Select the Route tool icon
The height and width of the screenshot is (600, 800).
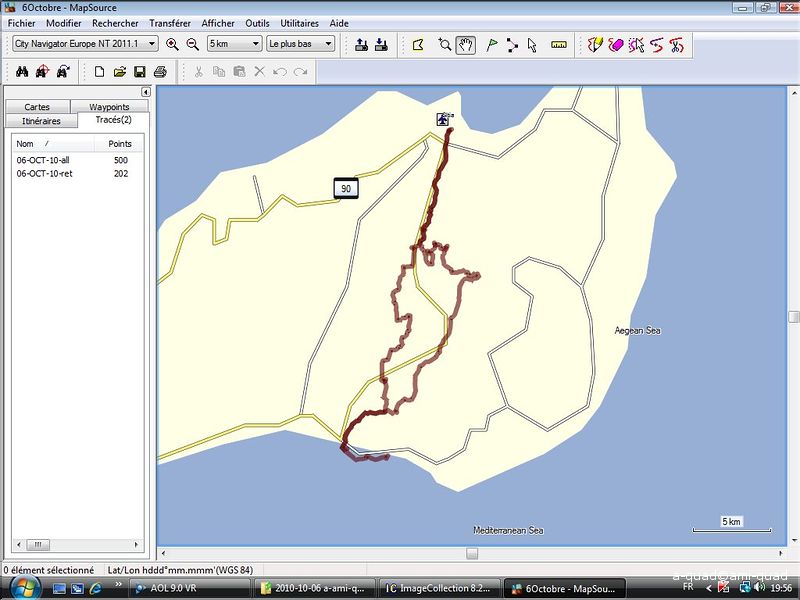pos(512,44)
